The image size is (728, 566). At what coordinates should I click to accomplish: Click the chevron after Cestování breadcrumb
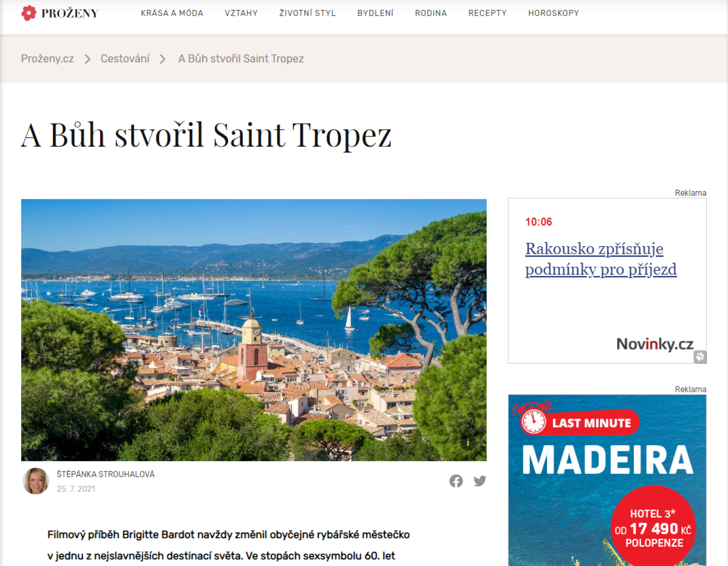[x=162, y=59]
